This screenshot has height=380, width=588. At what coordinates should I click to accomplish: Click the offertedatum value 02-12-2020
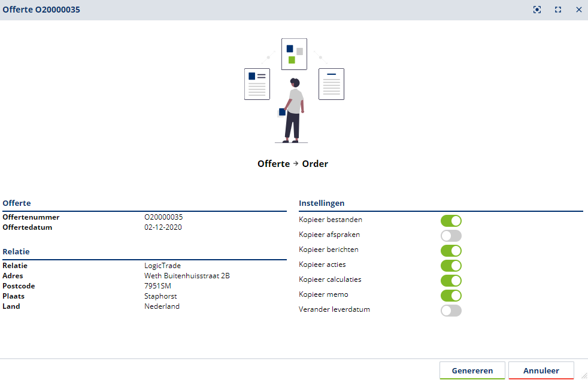tap(163, 227)
